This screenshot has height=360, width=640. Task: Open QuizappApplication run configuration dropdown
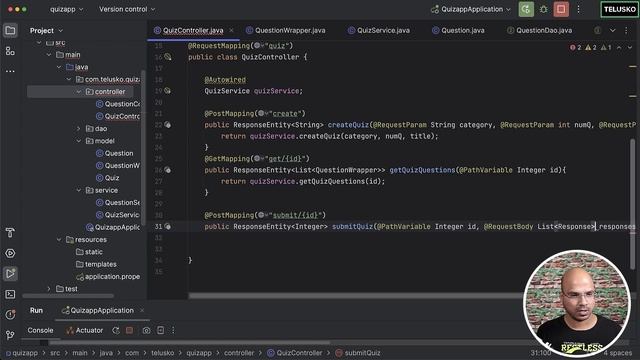(471, 9)
